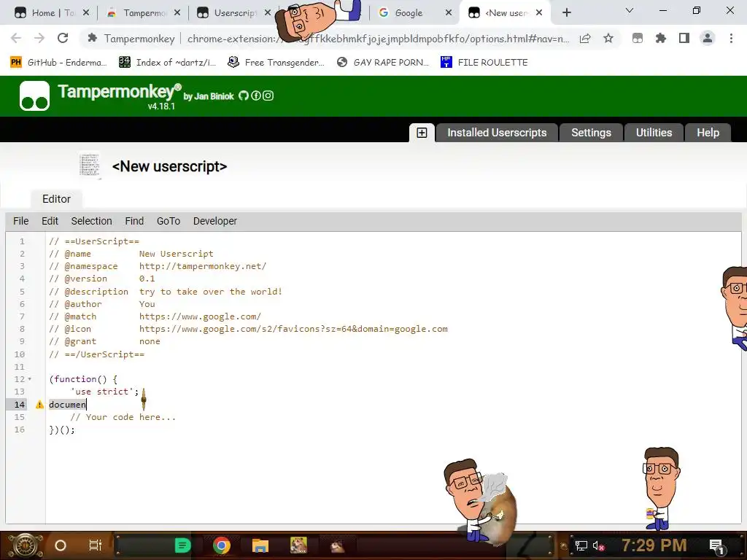Open the Edit menu in the editor
This screenshot has height=560, width=747.
50,221
